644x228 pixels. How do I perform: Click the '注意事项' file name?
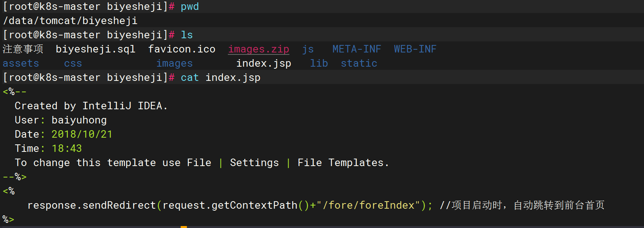23,49
